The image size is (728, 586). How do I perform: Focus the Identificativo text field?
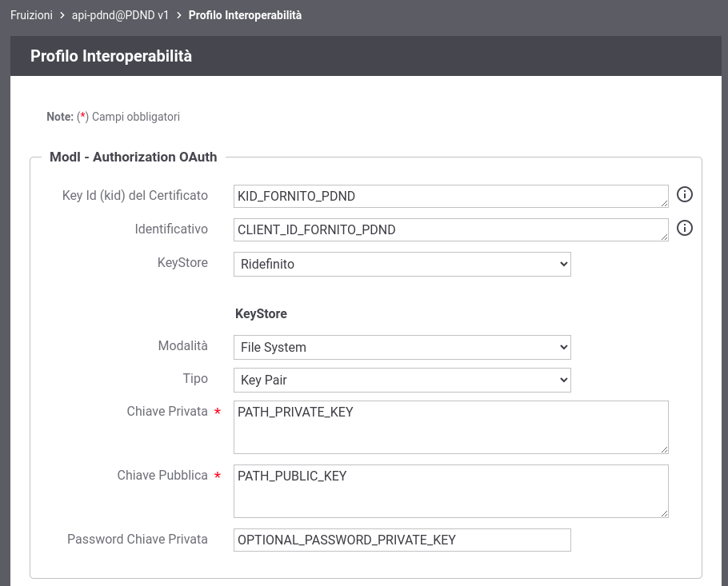[x=451, y=229]
